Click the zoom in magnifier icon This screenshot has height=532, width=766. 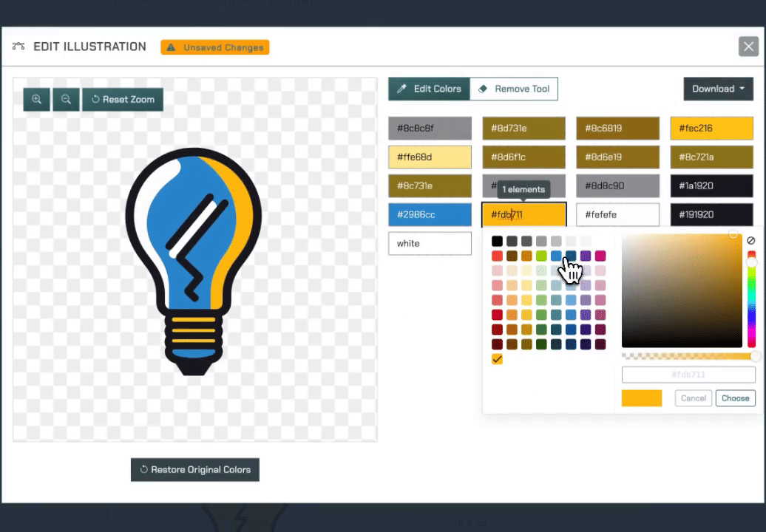click(x=36, y=100)
